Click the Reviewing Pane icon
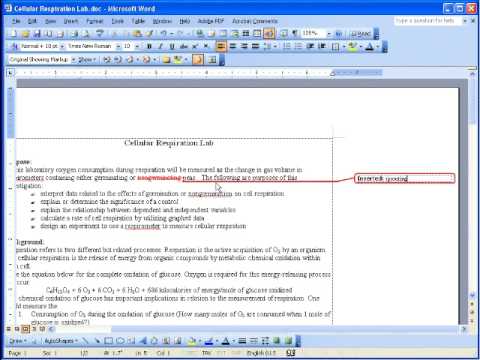480x360 pixels. point(212,60)
